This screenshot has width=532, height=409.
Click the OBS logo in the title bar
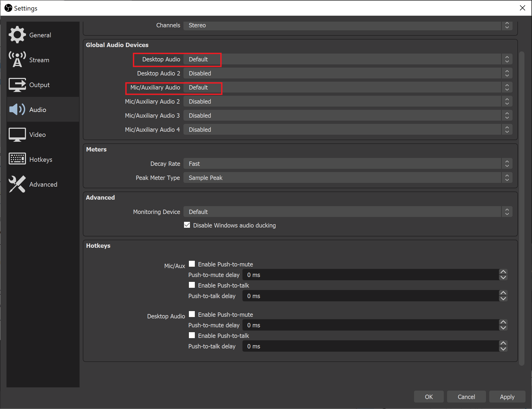8,8
